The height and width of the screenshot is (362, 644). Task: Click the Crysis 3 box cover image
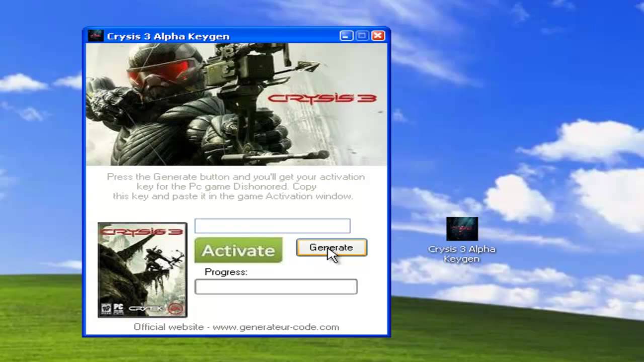pos(142,270)
